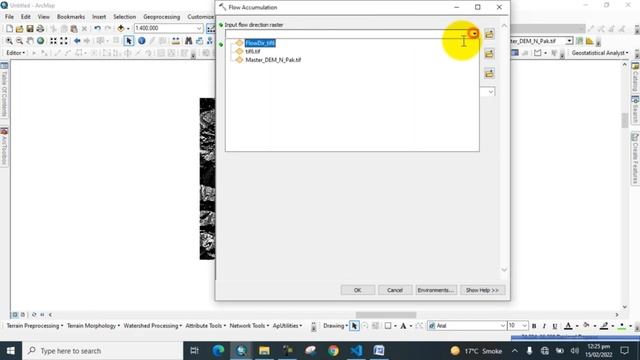Open the map scale dropdown

199,28
